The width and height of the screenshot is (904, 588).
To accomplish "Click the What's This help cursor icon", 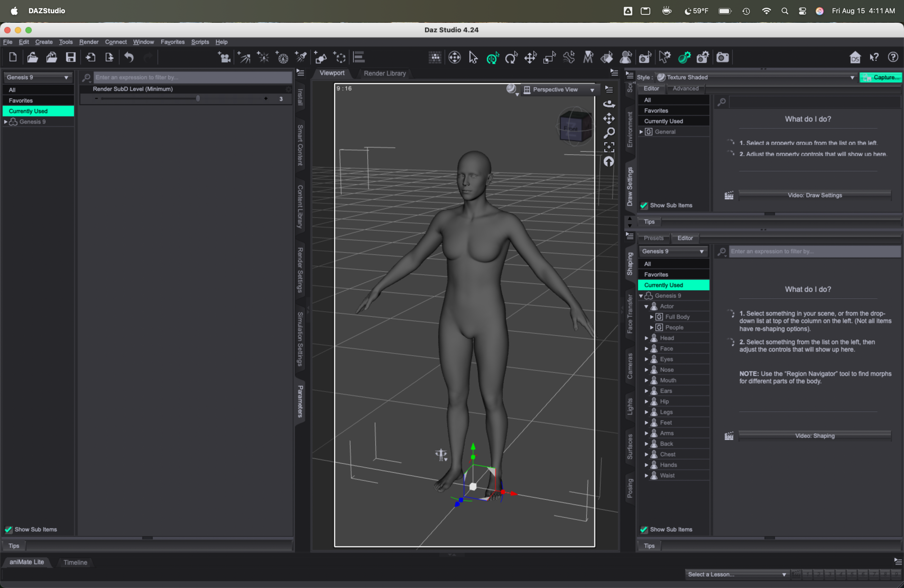I will click(874, 57).
